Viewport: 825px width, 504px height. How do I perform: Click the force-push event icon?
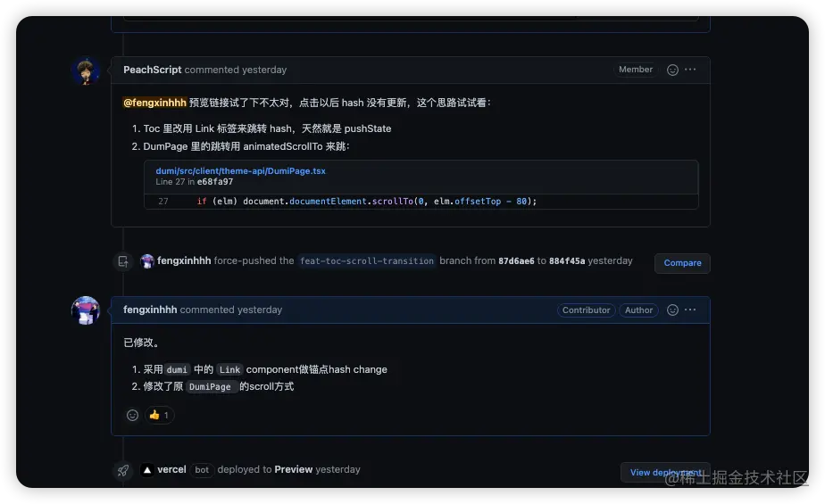click(x=123, y=261)
